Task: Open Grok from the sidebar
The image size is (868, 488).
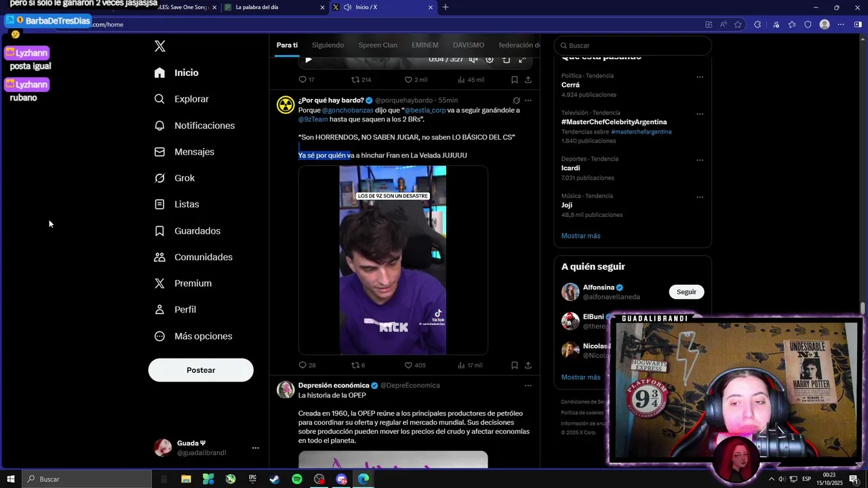Action: (174, 178)
